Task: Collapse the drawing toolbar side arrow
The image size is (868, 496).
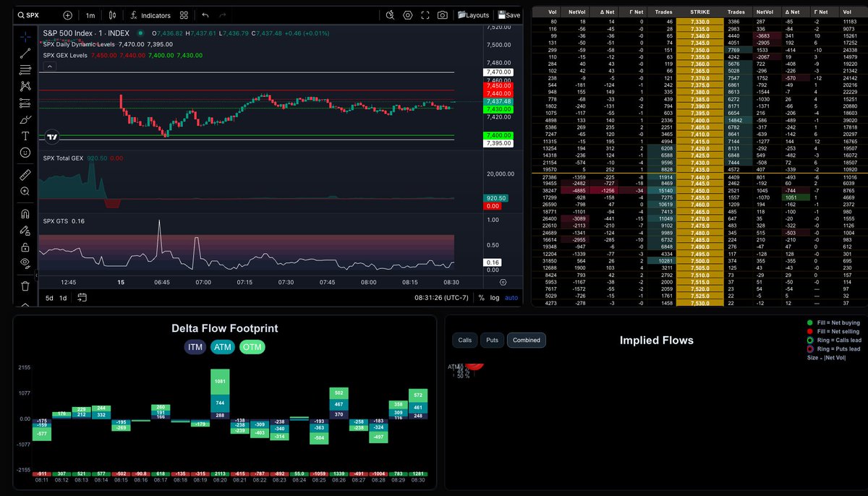Action: 37,276
